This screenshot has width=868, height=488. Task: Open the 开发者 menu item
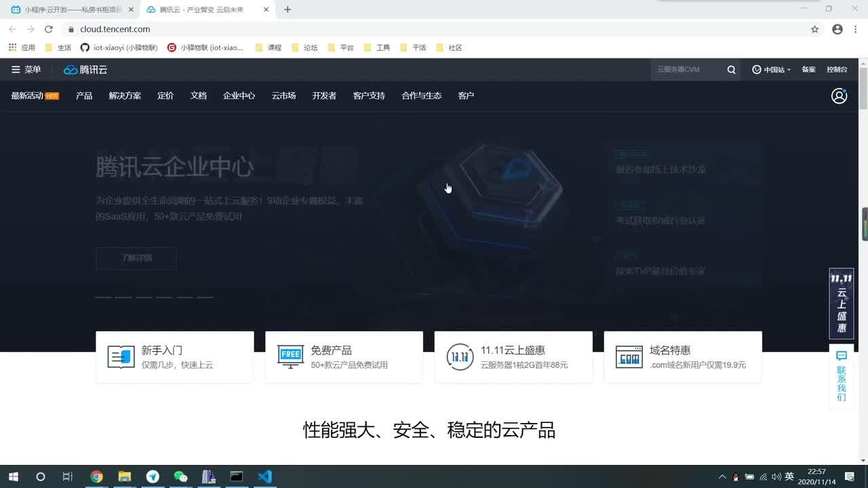tap(324, 96)
